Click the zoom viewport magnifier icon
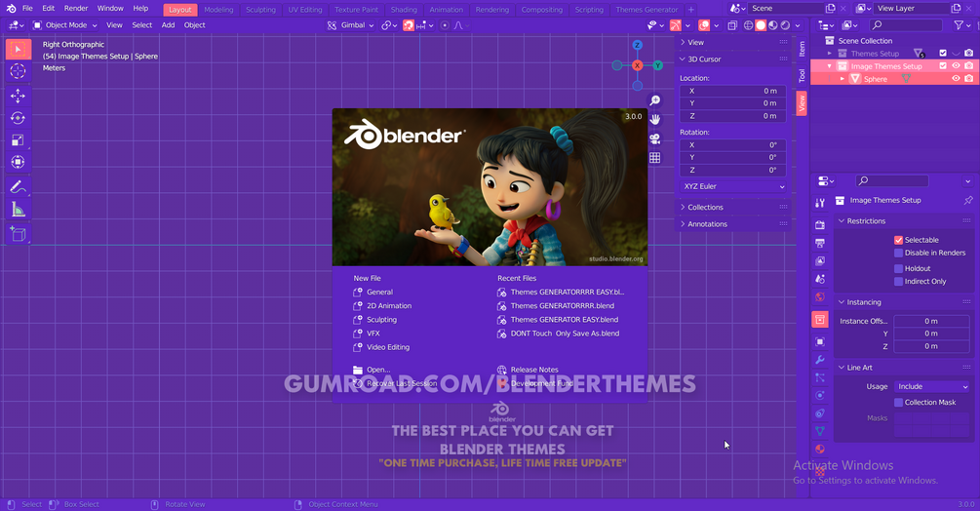The width and height of the screenshot is (980, 511). tap(654, 100)
